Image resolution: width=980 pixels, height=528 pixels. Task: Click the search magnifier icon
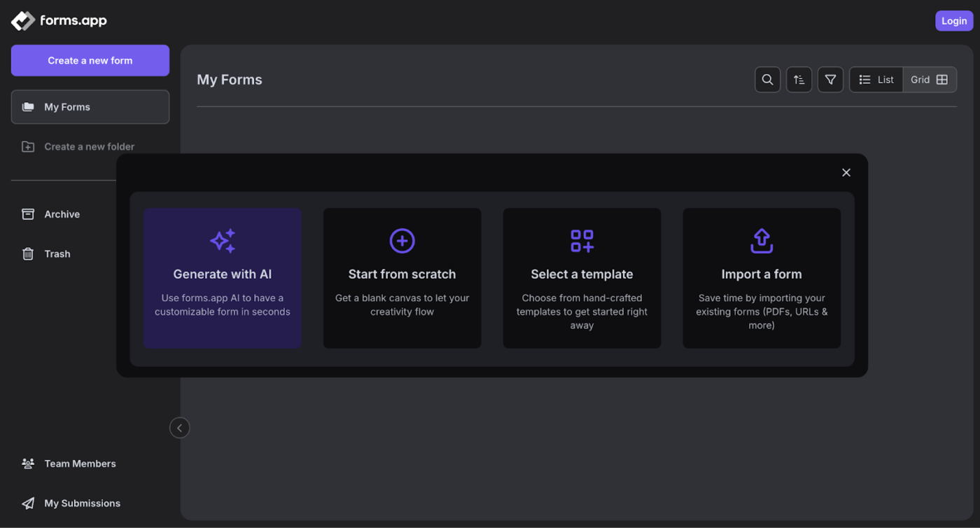pos(767,80)
